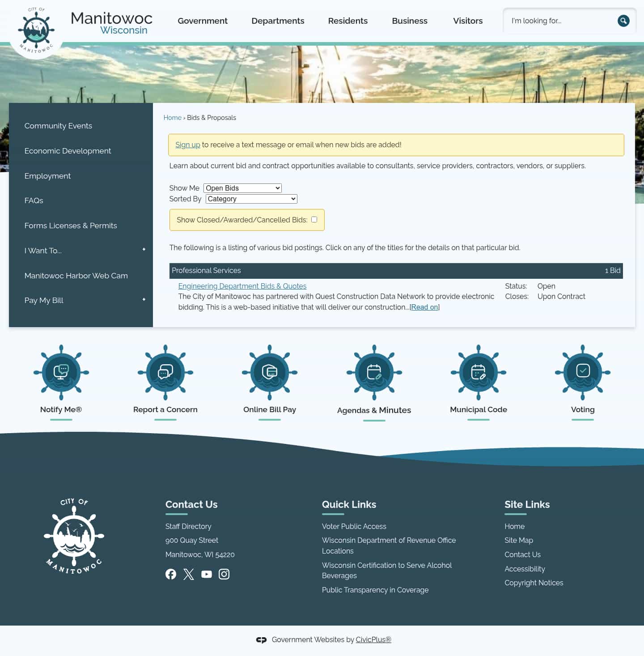Open Engineering Department Bids & Quotes
The width and height of the screenshot is (644, 656).
(x=242, y=286)
